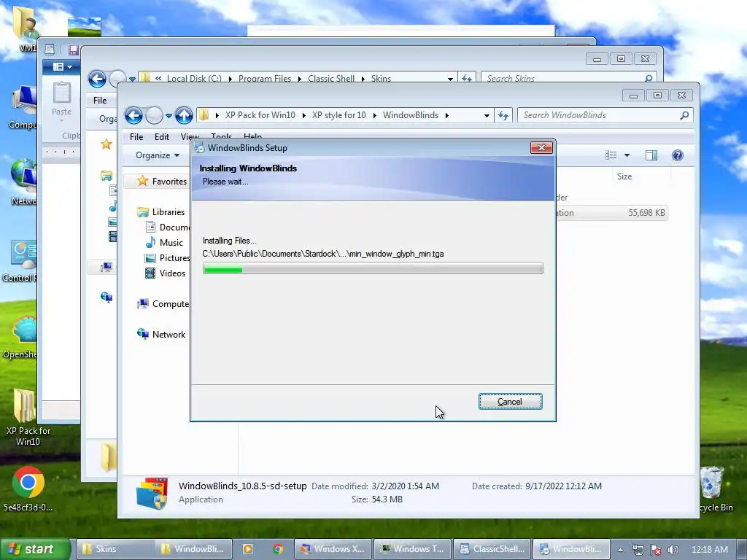Open the Videos library
The height and width of the screenshot is (560, 747).
[165, 273]
